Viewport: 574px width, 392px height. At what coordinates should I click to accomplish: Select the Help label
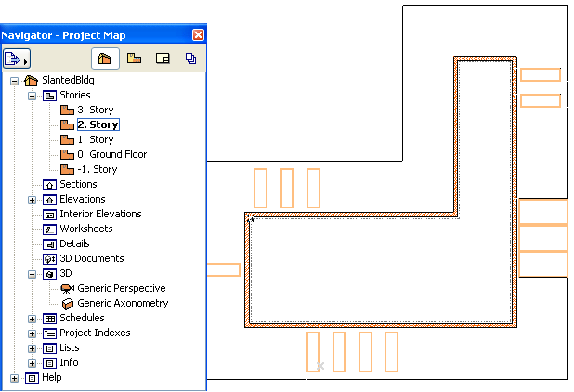coord(52,378)
